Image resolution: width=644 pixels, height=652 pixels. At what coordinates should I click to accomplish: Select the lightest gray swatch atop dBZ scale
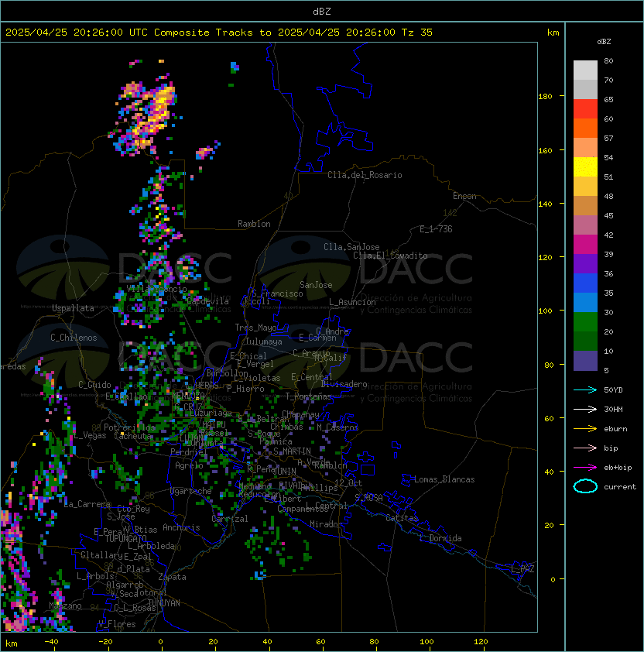(x=585, y=70)
